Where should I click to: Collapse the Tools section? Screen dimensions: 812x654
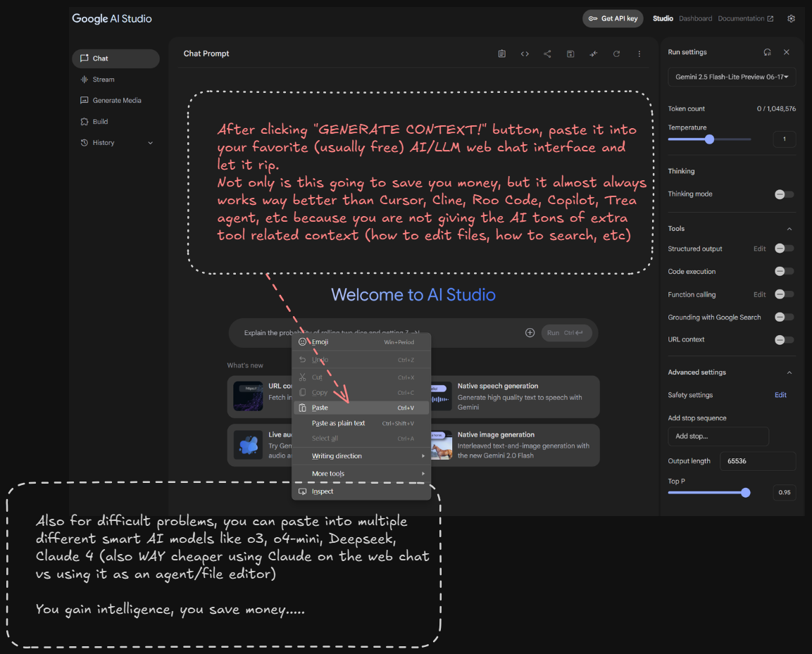[789, 228]
